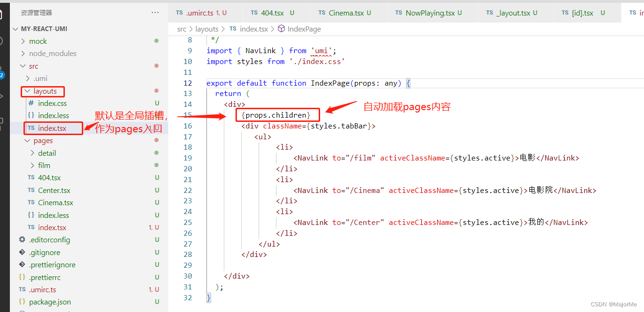Place cursor on {props.children} in code
Image resolution: width=644 pixels, height=312 pixels.
[276, 115]
